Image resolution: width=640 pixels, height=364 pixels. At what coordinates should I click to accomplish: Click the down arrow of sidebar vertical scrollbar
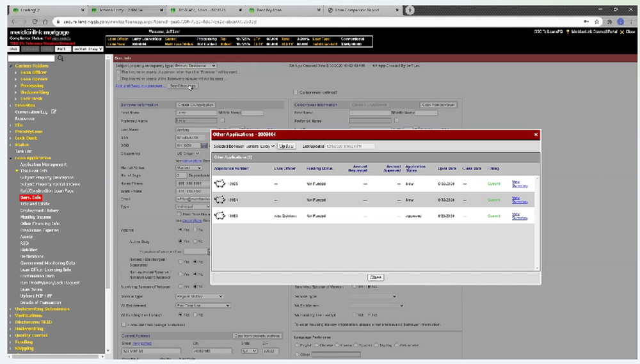coord(108,351)
